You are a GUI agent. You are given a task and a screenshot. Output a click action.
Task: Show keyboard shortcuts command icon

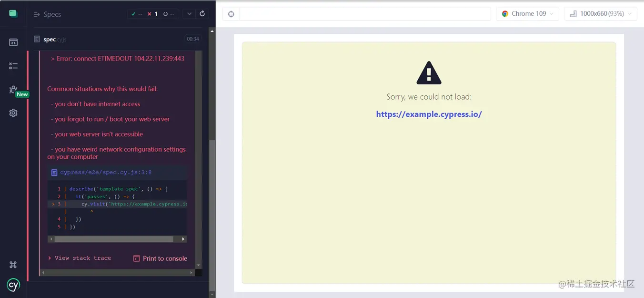[x=13, y=265]
